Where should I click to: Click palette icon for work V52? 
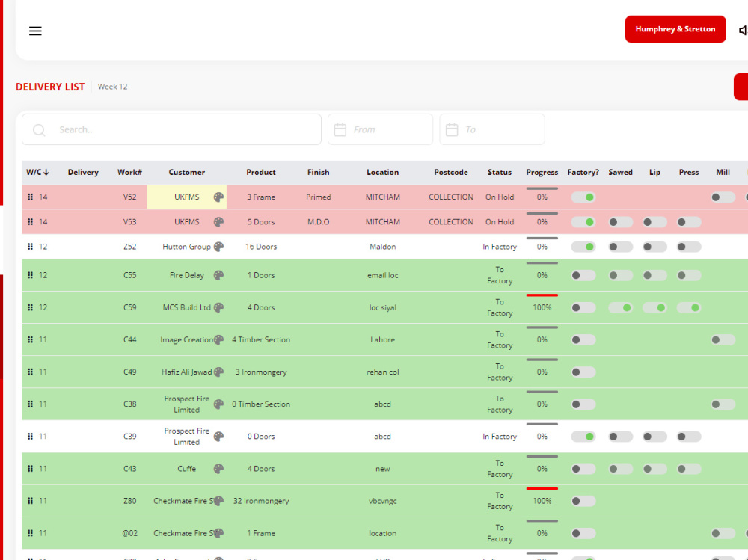218,197
